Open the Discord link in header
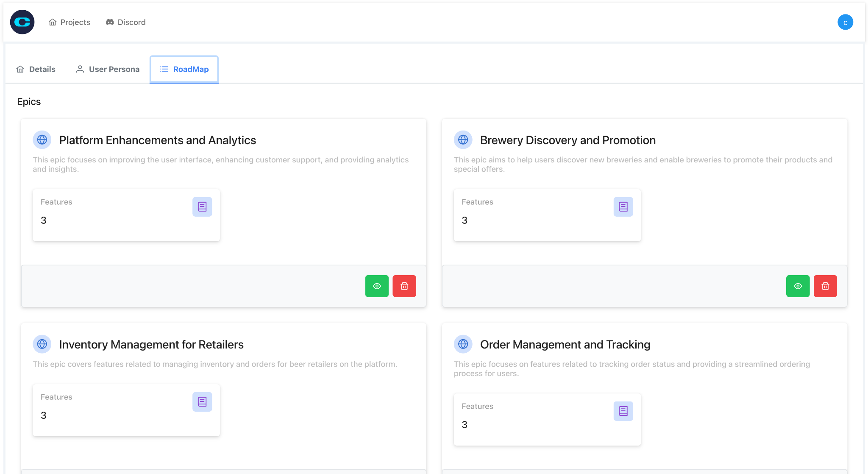Image resolution: width=868 pixels, height=474 pixels. point(125,22)
